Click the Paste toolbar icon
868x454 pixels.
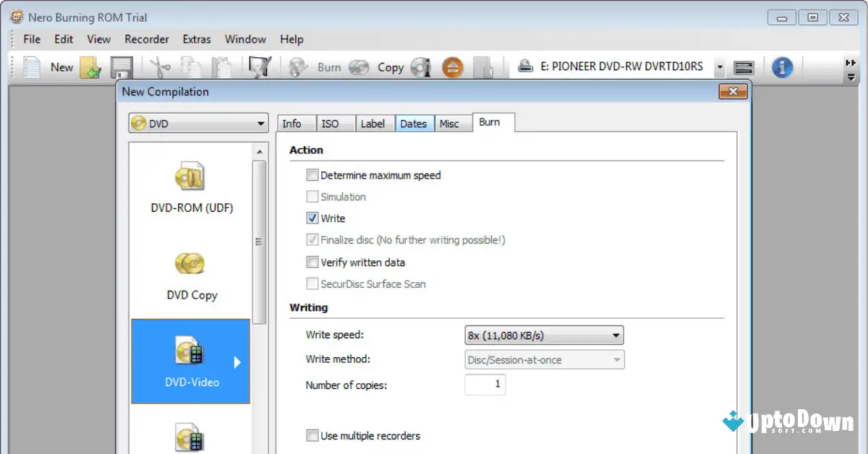click(221, 67)
